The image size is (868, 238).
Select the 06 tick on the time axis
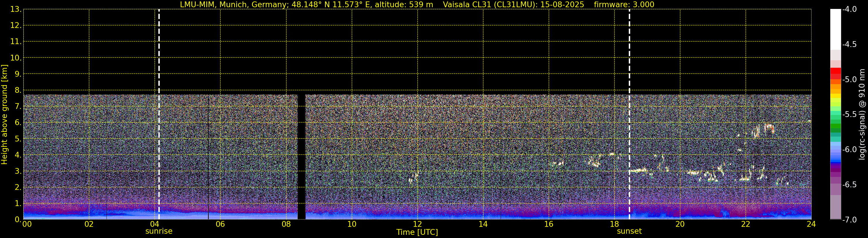pyautogui.click(x=220, y=224)
